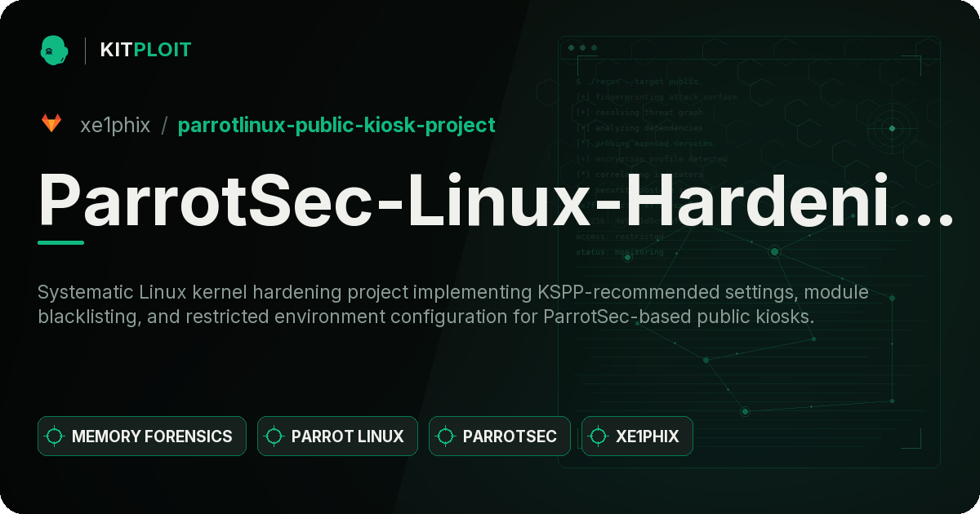This screenshot has height=514, width=980.
Task: Open the xe1phix author name
Action: [115, 125]
